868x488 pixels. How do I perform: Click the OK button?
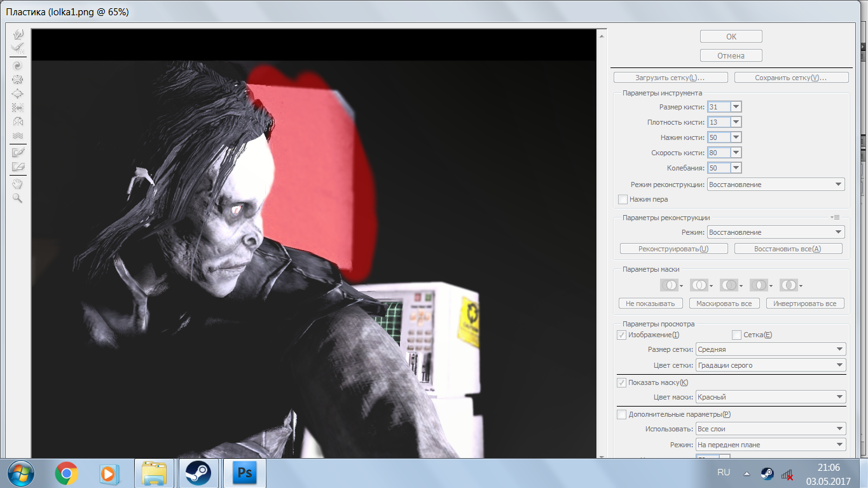tap(731, 36)
